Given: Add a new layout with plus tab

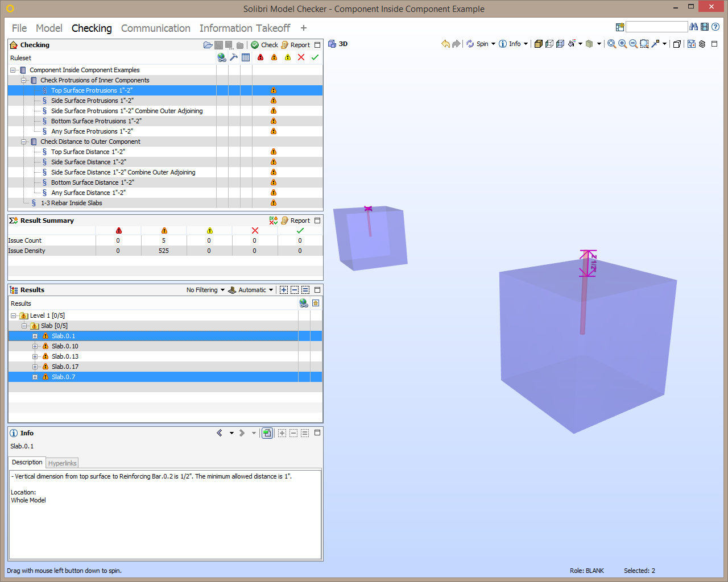Looking at the screenshot, I should click(304, 28).
